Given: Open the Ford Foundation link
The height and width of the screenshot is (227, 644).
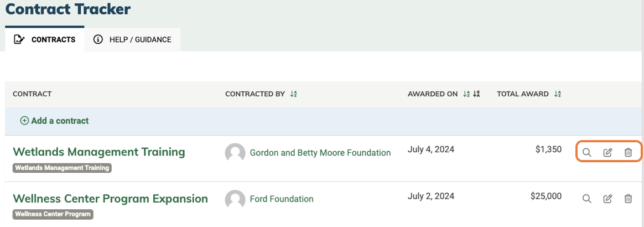Looking at the screenshot, I should click(x=282, y=199).
